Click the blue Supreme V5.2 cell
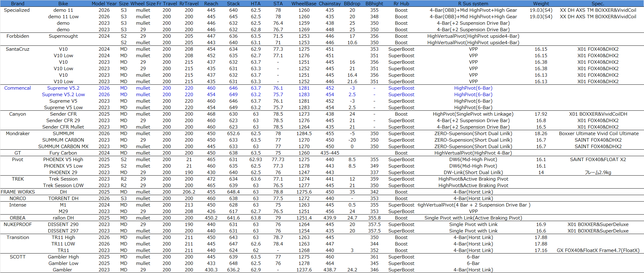This screenshot has width=644, height=273. (63, 88)
